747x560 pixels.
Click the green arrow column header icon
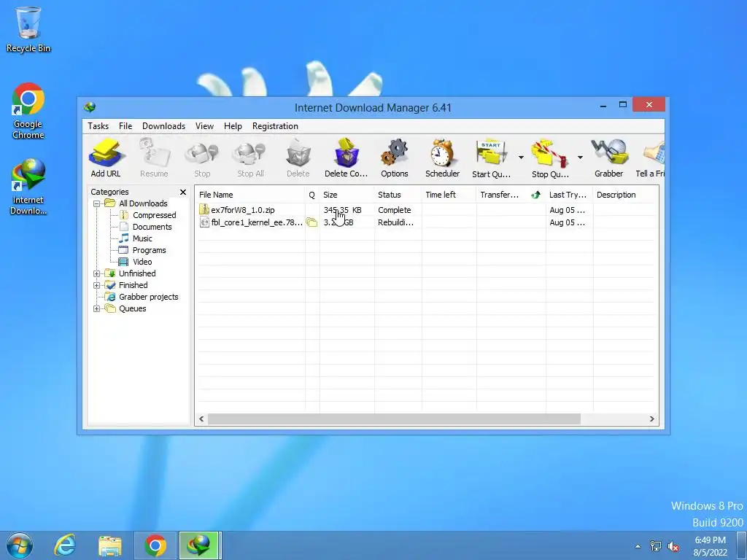click(536, 195)
